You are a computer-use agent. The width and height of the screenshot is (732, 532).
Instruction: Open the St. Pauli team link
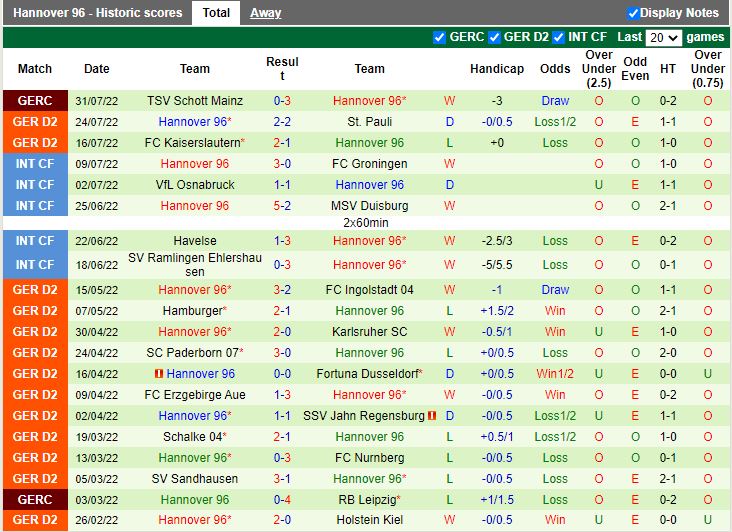click(x=369, y=122)
